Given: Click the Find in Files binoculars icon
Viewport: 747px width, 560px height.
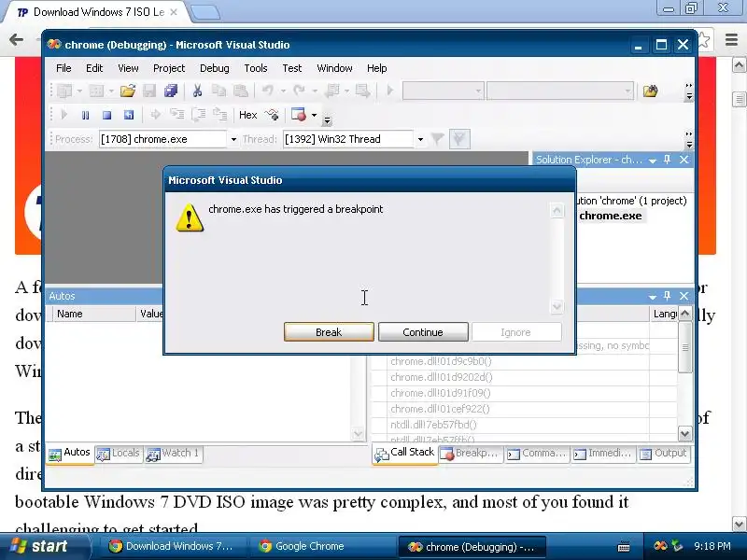Looking at the screenshot, I should (x=650, y=91).
